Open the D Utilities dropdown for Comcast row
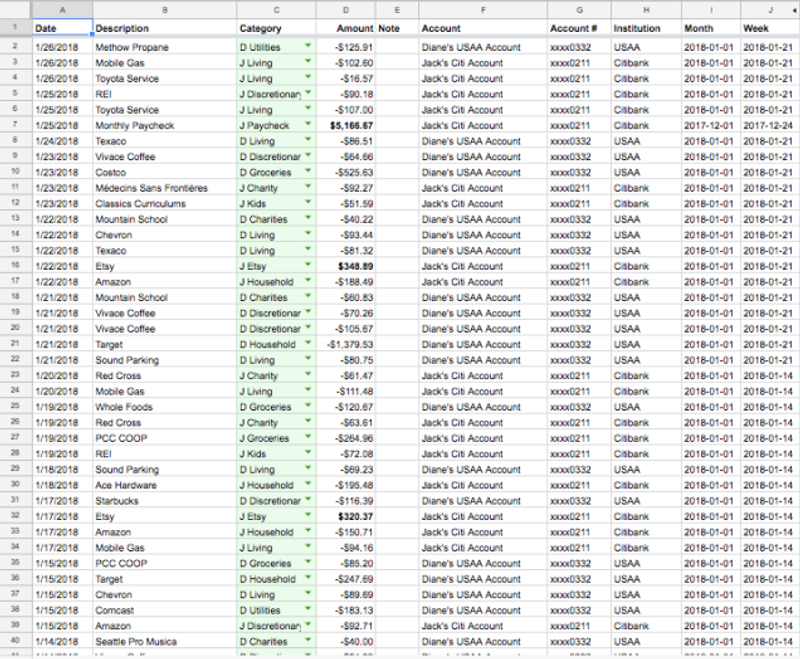The width and height of the screenshot is (800, 659). coord(307,611)
